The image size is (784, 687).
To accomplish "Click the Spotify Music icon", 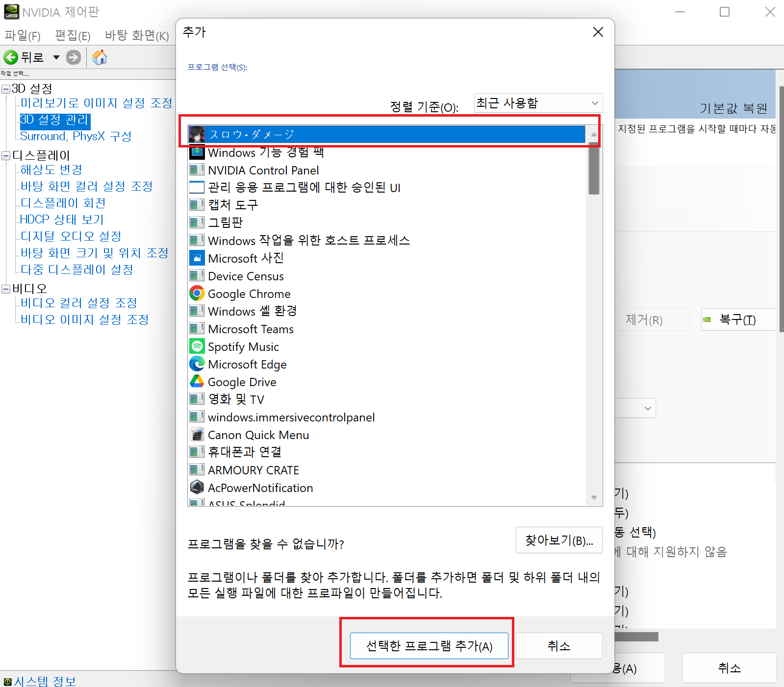I will [197, 346].
